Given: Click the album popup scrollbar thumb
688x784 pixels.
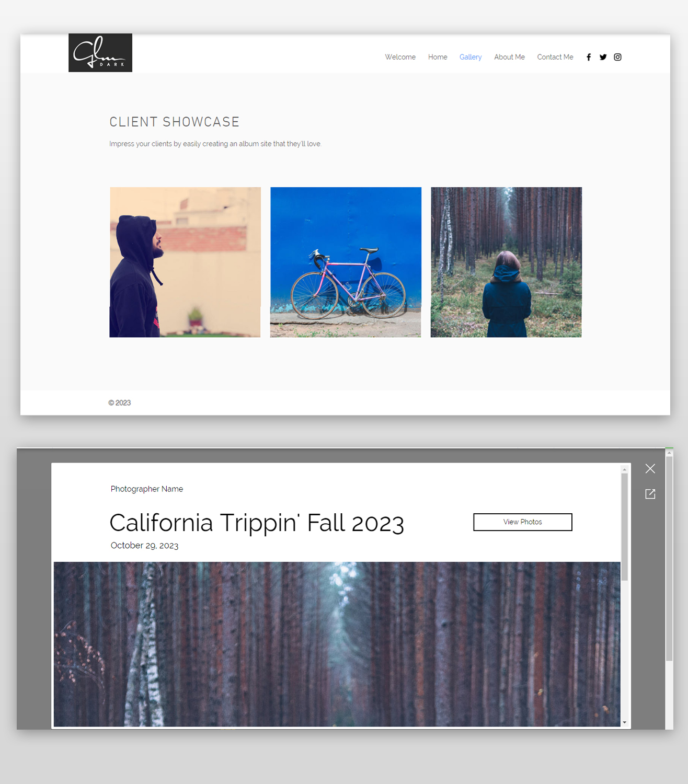Looking at the screenshot, I should point(624,527).
